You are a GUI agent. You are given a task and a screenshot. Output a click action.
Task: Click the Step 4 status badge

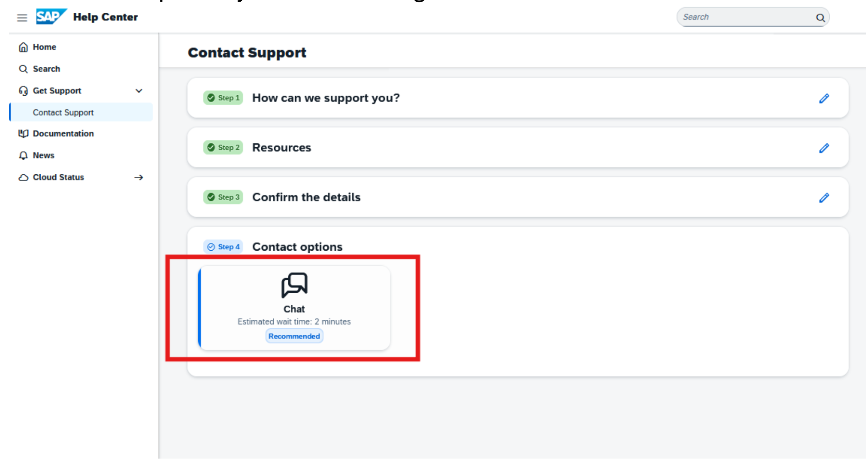click(x=223, y=247)
